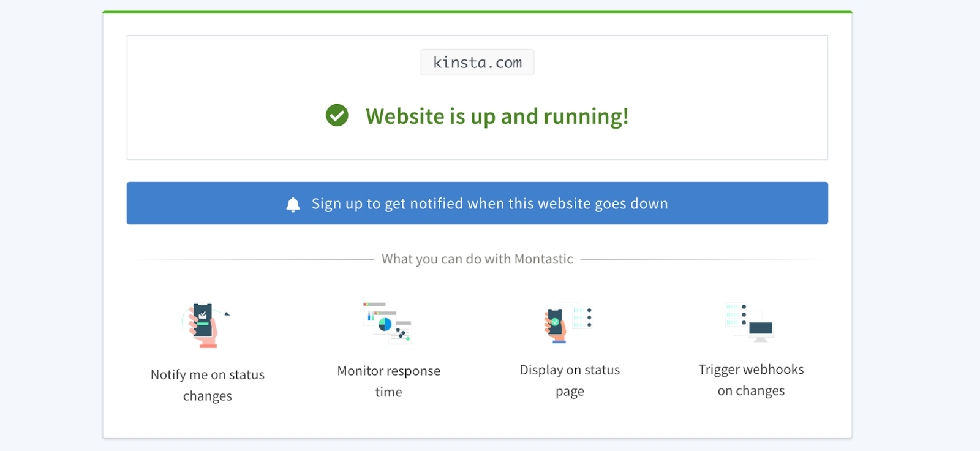Click the 'What you can do with Montastic' heading
This screenshot has width=980, height=451.
477,259
